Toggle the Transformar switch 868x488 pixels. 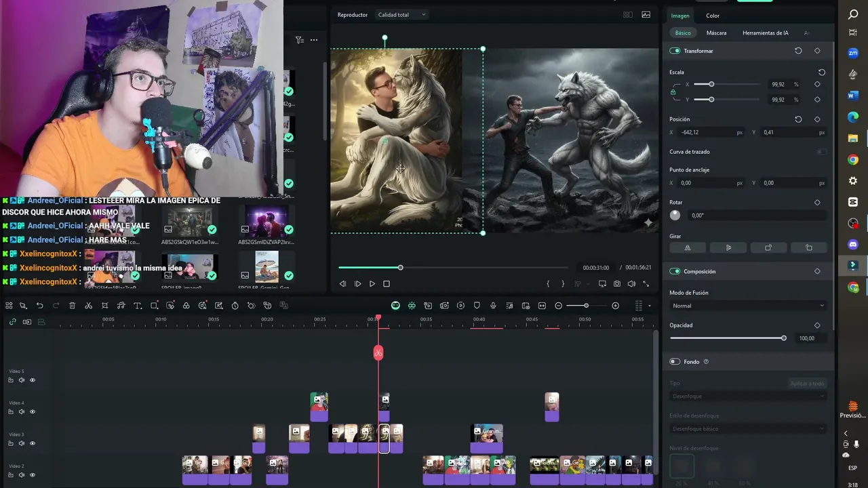coord(675,51)
